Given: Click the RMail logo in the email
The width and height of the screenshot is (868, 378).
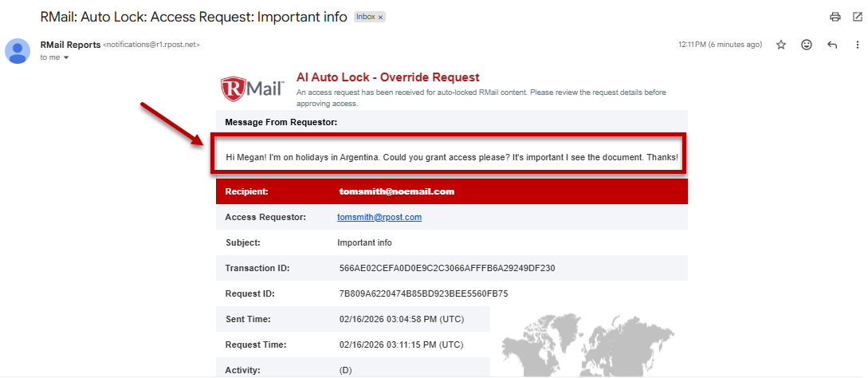Looking at the screenshot, I should (x=252, y=86).
